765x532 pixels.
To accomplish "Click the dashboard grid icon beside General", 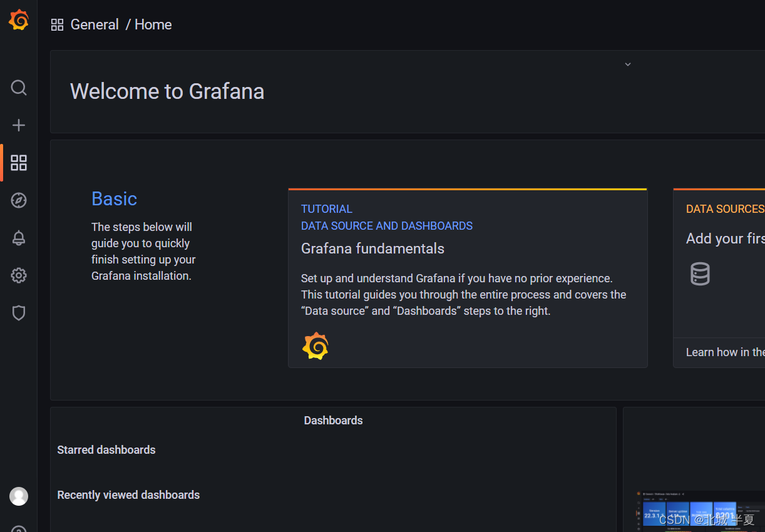I will [x=57, y=25].
